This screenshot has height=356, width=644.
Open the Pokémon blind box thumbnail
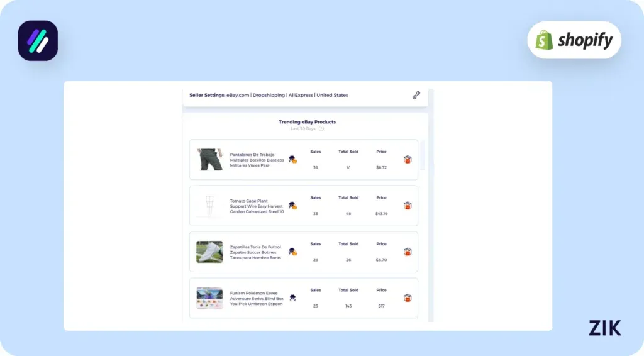pos(209,298)
